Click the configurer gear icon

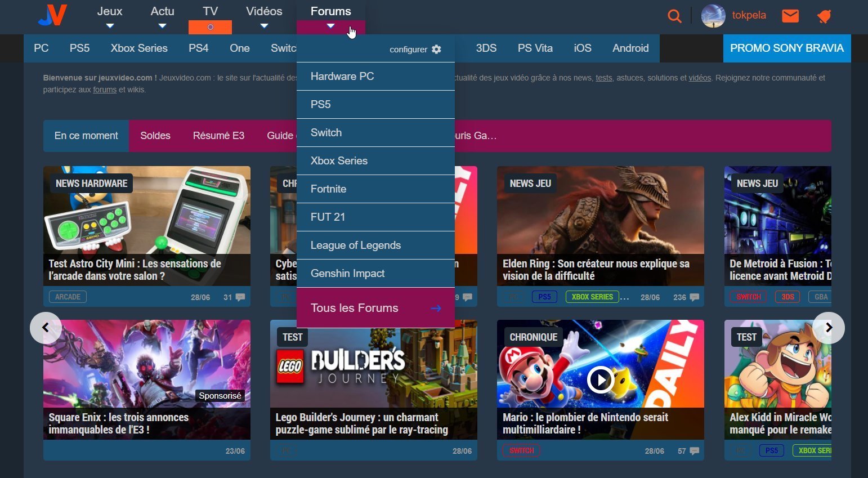point(436,50)
